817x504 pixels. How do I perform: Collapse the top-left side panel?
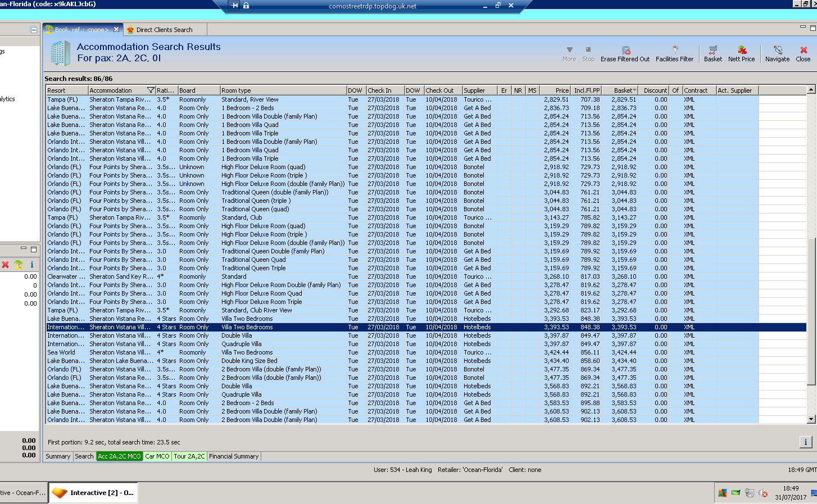[x=34, y=30]
